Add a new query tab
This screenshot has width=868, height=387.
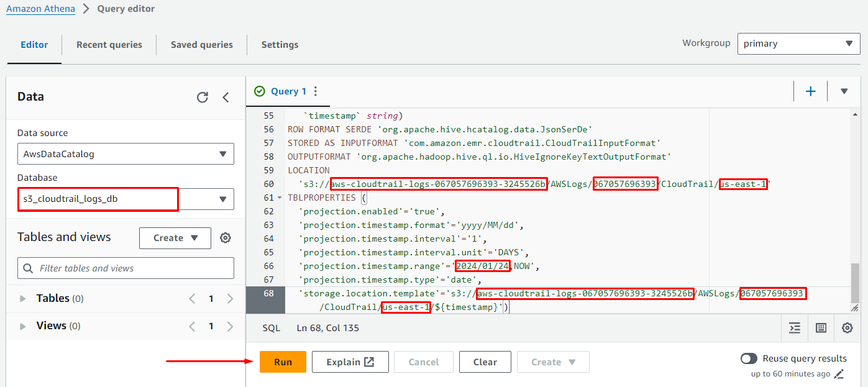[810, 91]
